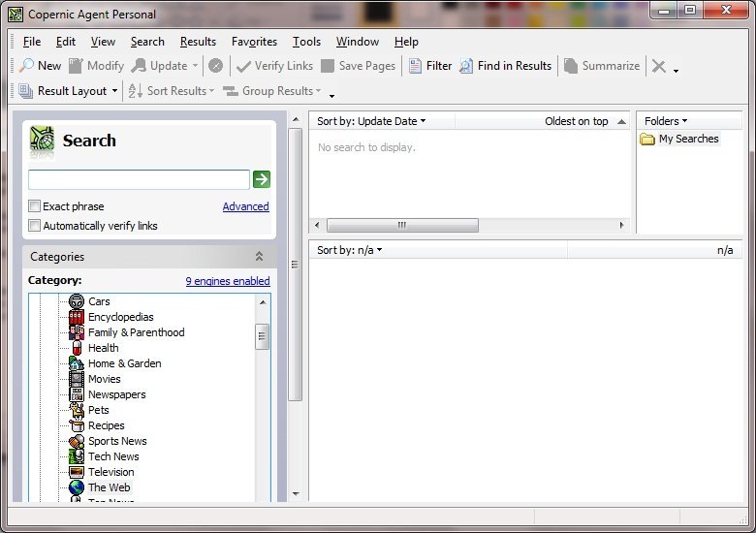Image resolution: width=756 pixels, height=533 pixels.
Task: Select the Encyclopedias category
Action: 120,317
